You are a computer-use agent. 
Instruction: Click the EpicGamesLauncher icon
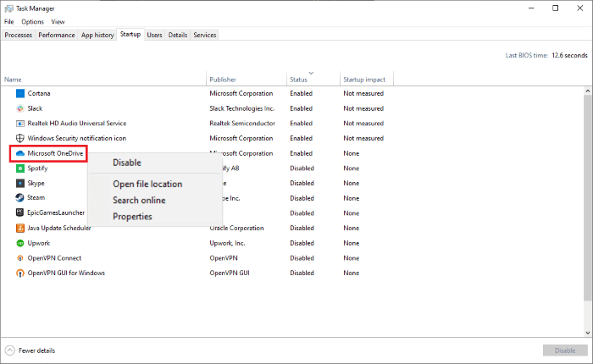20,212
